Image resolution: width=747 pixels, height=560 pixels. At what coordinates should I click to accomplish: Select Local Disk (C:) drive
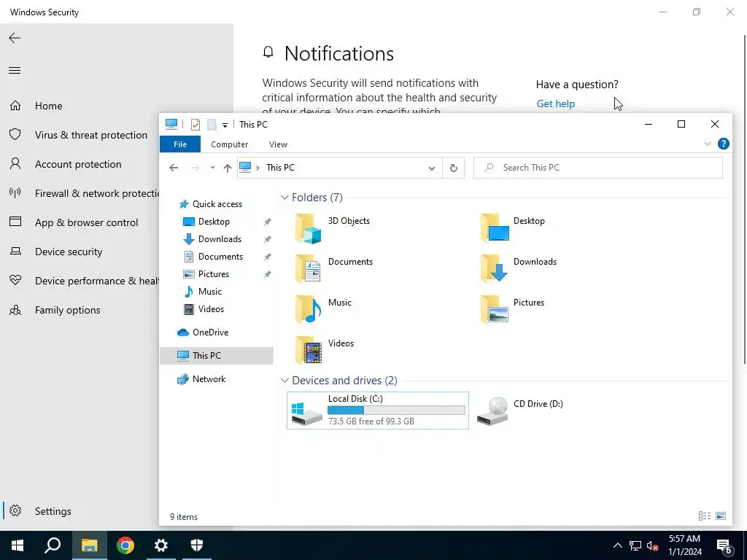pyautogui.click(x=378, y=411)
